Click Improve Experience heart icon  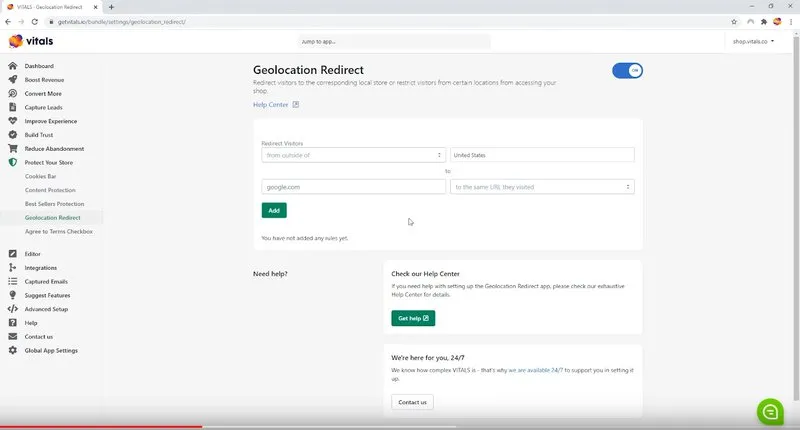pos(13,121)
